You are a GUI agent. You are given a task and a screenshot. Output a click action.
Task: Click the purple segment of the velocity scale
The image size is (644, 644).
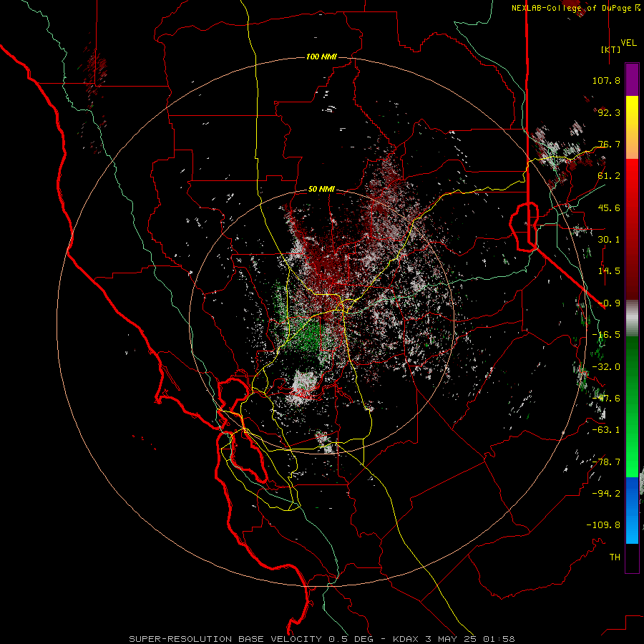click(632, 79)
